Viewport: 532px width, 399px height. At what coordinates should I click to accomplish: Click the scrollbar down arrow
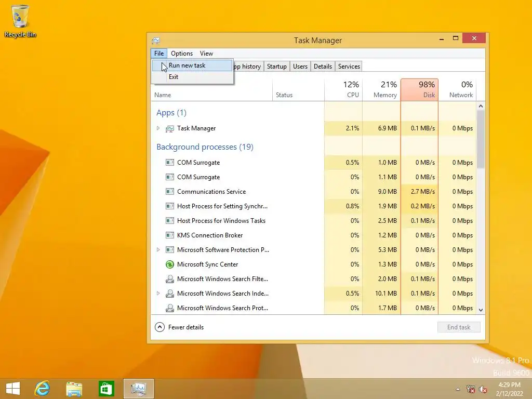pyautogui.click(x=481, y=310)
